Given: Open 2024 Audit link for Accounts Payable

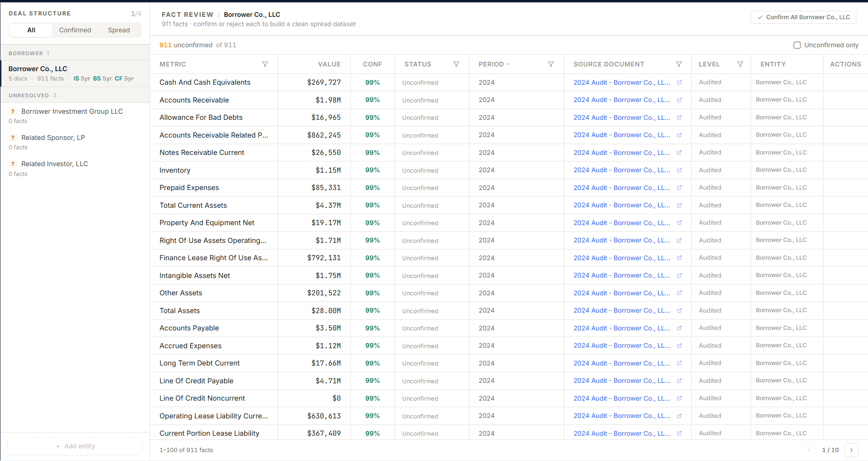Looking at the screenshot, I should click(x=622, y=328).
